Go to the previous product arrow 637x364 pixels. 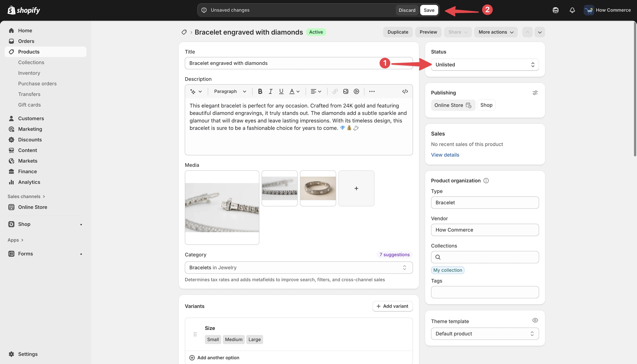pyautogui.click(x=528, y=32)
